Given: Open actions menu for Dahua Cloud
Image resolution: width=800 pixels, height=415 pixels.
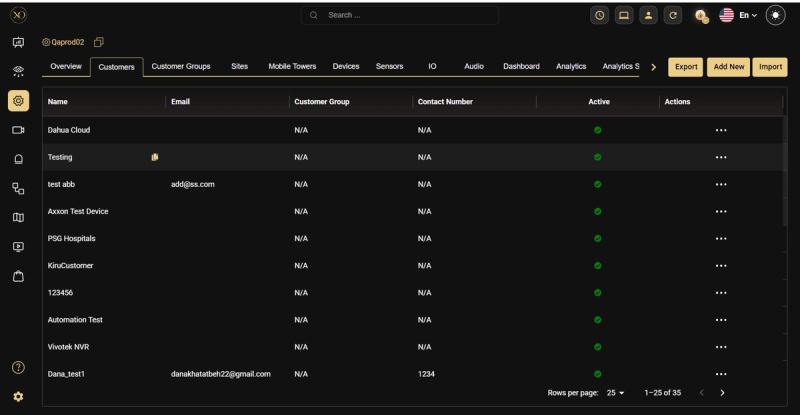Looking at the screenshot, I should [x=721, y=130].
